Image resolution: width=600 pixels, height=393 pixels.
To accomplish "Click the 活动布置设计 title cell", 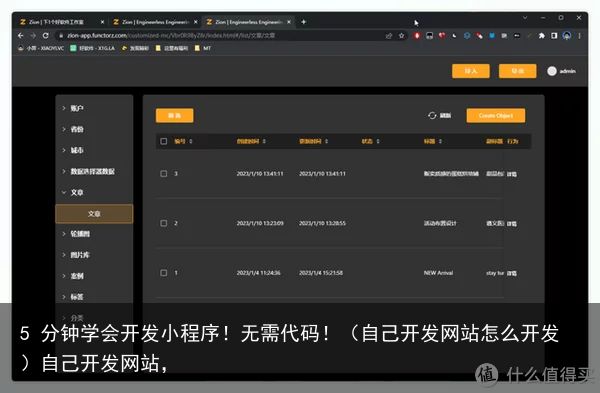I will [440, 223].
